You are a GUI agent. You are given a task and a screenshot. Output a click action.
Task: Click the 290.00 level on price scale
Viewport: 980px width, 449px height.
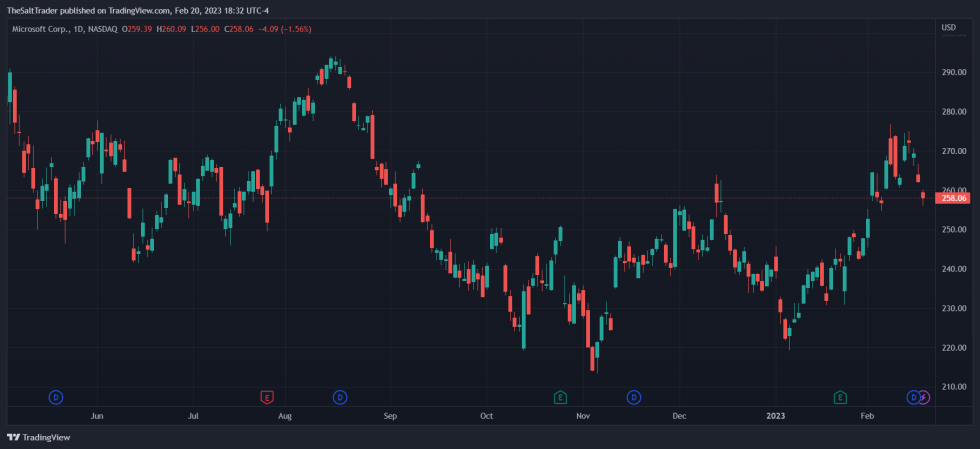click(953, 72)
